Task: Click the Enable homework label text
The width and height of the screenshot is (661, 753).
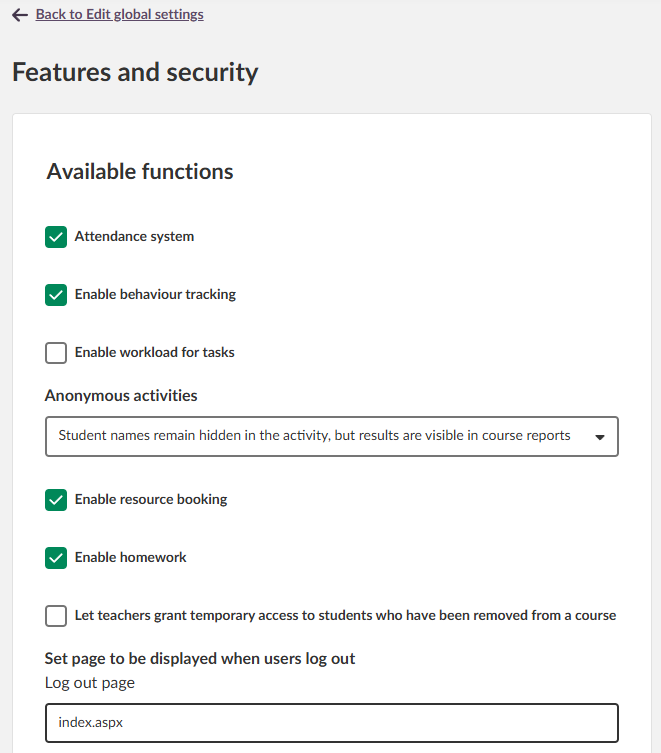Action: pyautogui.click(x=130, y=557)
